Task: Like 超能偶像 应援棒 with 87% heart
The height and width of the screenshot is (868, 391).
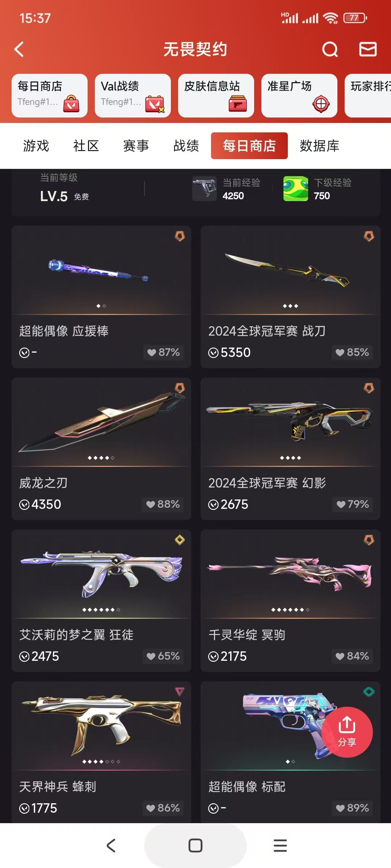Action: pos(163,352)
